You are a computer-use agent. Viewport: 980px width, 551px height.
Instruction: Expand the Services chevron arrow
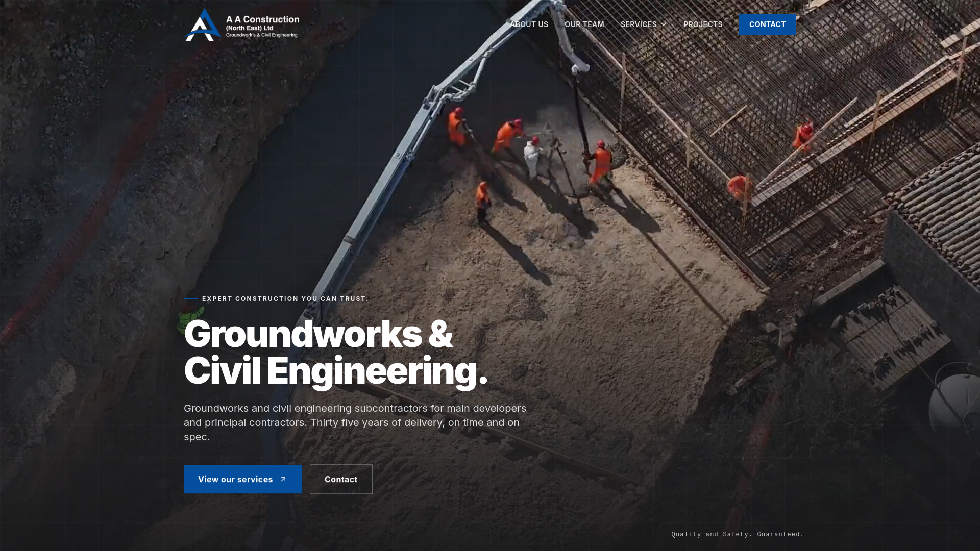[664, 24]
